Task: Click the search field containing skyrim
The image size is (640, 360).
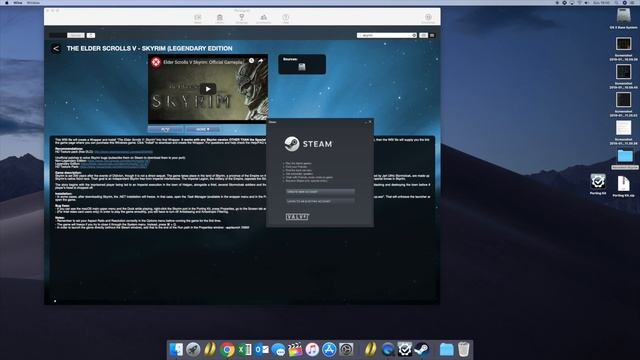Action: 386,36
